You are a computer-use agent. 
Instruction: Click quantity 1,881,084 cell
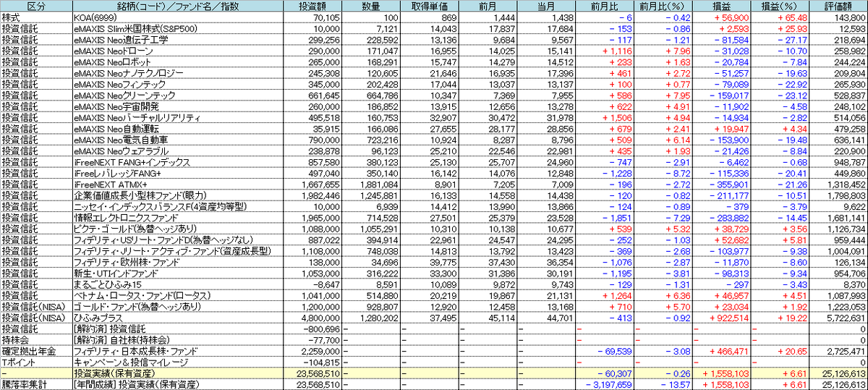[x=371, y=186]
